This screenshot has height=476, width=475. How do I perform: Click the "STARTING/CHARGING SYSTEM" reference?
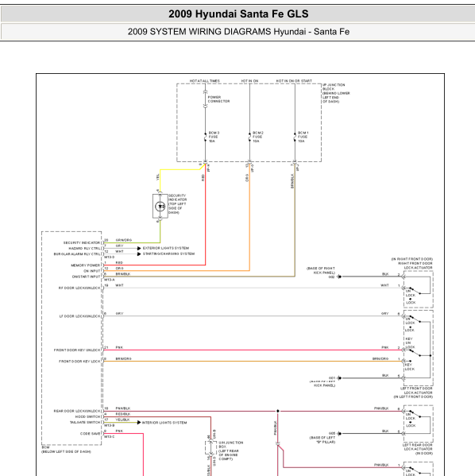coord(168,253)
